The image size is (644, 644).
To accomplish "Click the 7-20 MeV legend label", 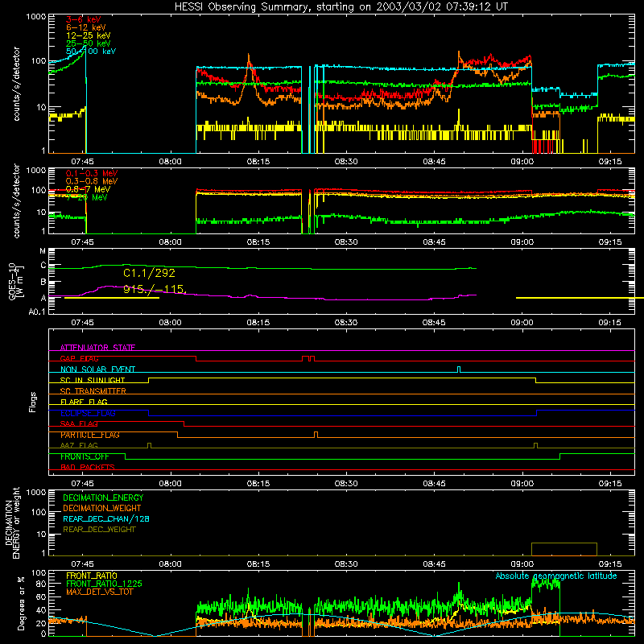I will coord(87,197).
